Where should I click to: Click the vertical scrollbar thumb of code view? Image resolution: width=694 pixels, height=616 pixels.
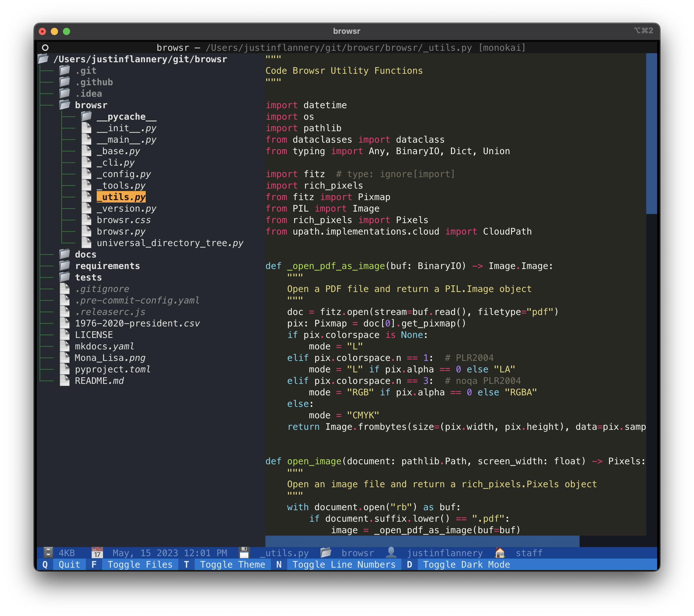pyautogui.click(x=651, y=134)
